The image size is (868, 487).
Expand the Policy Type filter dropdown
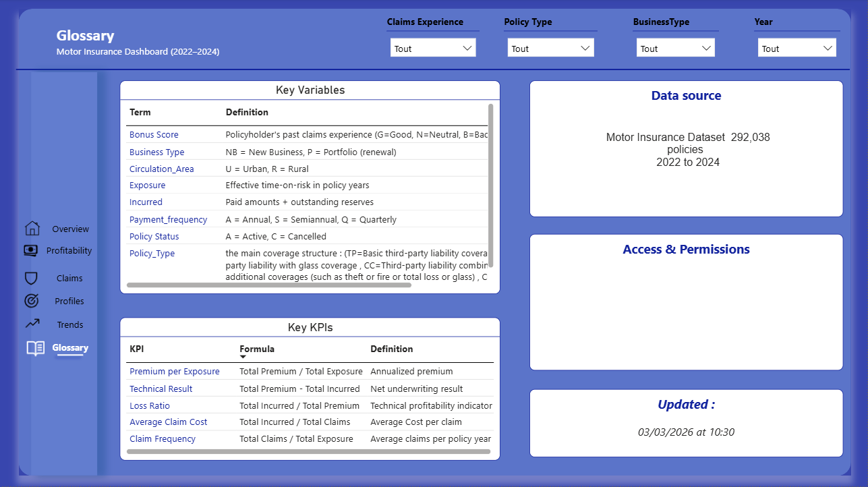[550, 48]
